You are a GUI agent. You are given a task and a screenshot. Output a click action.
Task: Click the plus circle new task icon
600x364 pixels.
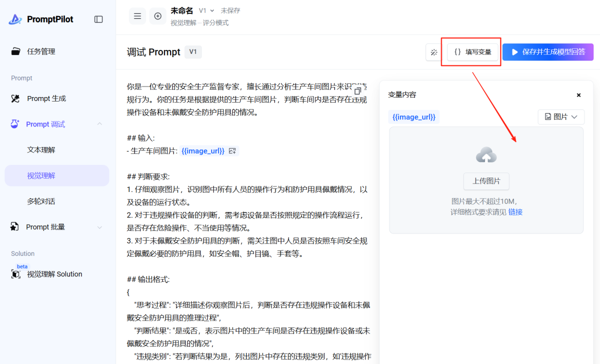coord(158,16)
